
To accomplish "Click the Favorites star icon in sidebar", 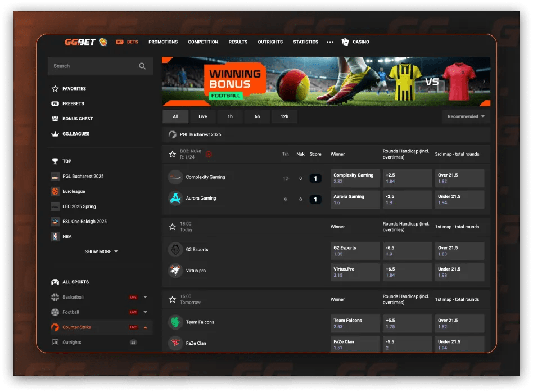I will 55,89.
